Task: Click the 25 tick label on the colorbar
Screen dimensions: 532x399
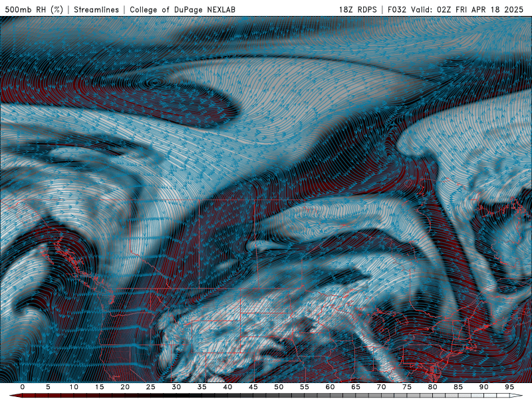Action: pyautogui.click(x=151, y=387)
